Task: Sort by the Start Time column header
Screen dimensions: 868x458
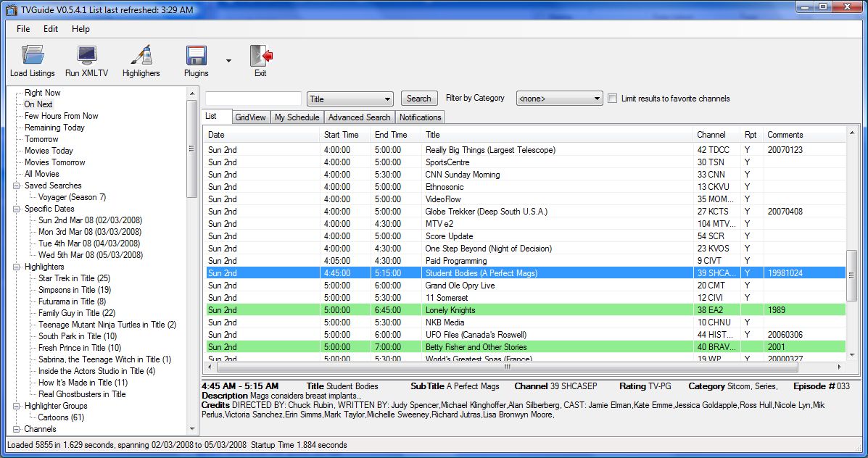Action: [x=345, y=135]
